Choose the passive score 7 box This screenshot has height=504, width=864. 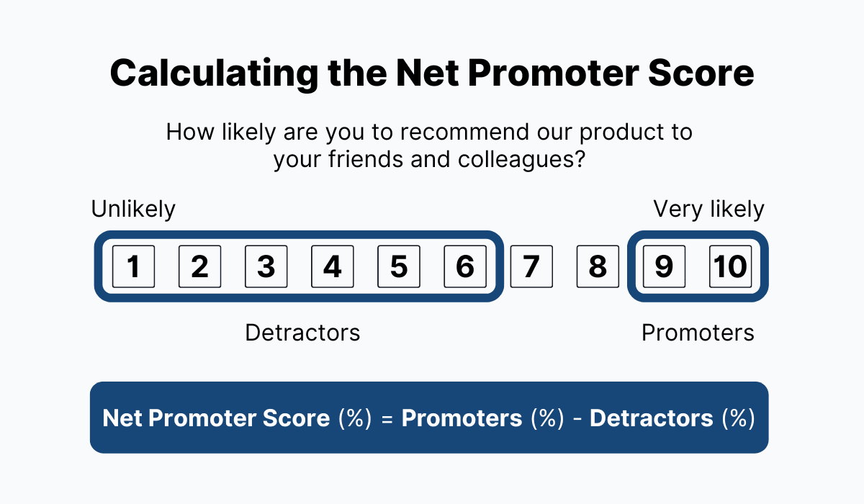coord(531,266)
